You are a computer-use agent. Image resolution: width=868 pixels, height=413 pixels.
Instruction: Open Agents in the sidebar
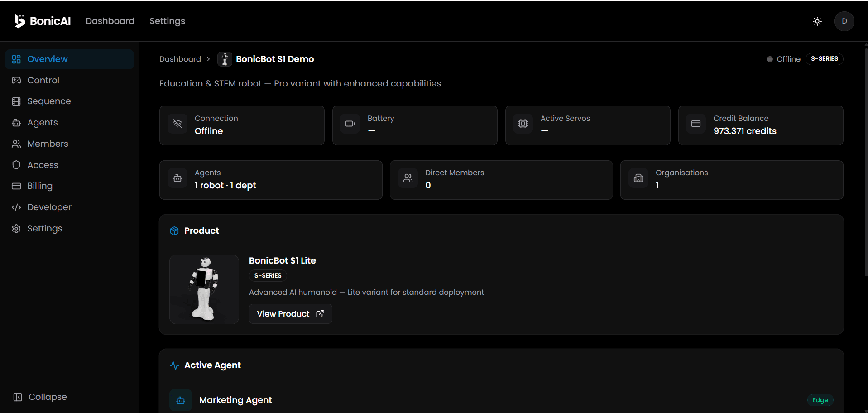click(70, 123)
